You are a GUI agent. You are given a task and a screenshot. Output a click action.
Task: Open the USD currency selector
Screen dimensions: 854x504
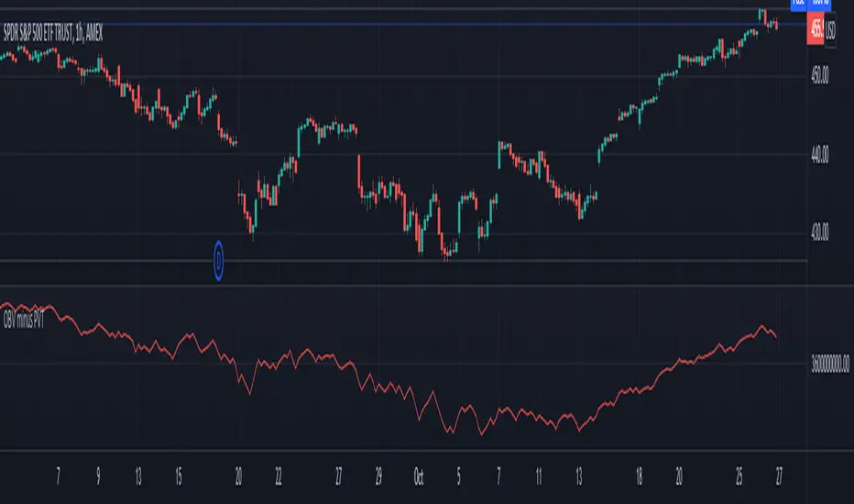830,30
